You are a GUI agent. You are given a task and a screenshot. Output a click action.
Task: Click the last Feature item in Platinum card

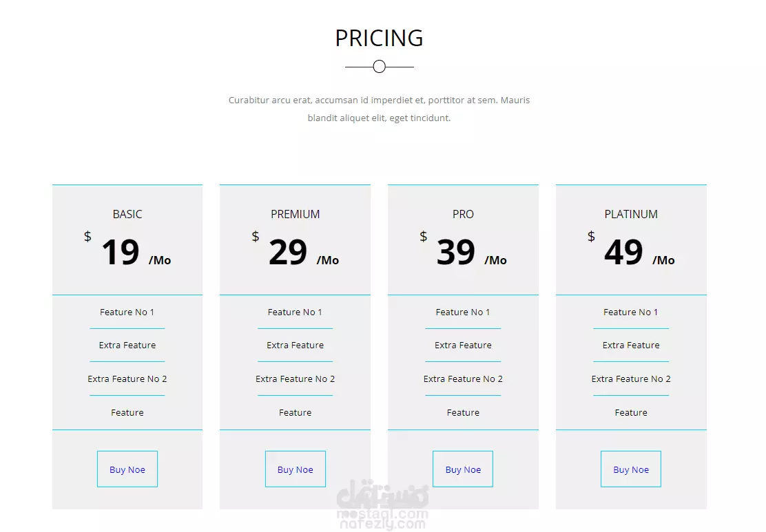pyautogui.click(x=631, y=412)
